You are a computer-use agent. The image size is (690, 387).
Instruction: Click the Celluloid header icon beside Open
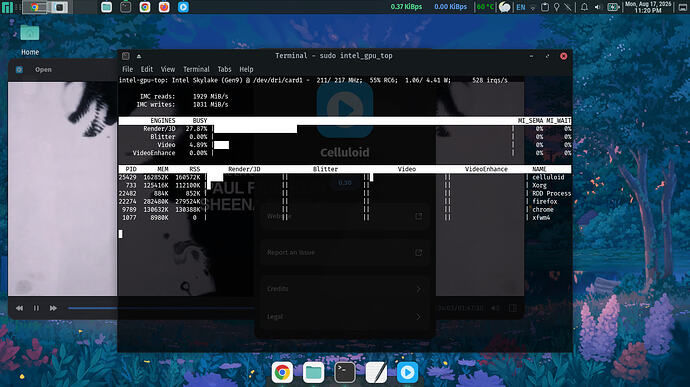point(19,70)
